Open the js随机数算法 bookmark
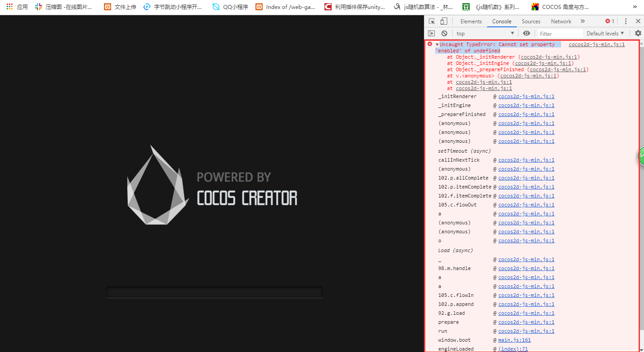The image size is (644, 352). [423, 7]
